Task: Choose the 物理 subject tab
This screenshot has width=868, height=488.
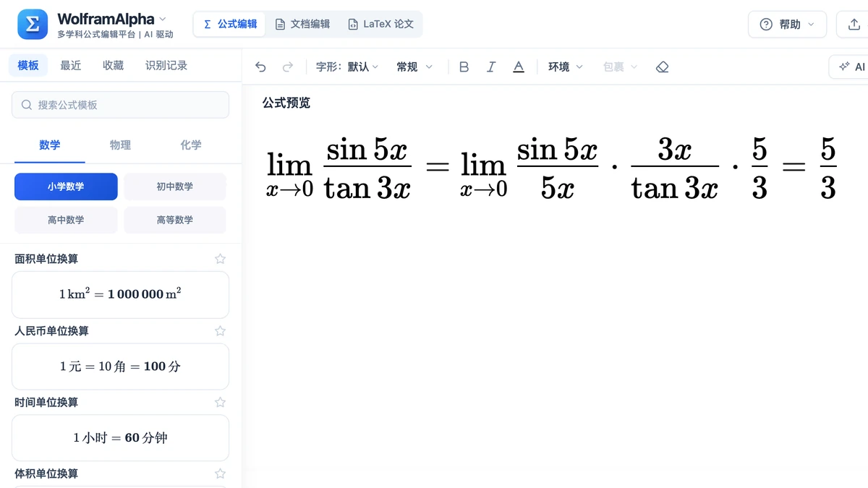Action: coord(120,145)
